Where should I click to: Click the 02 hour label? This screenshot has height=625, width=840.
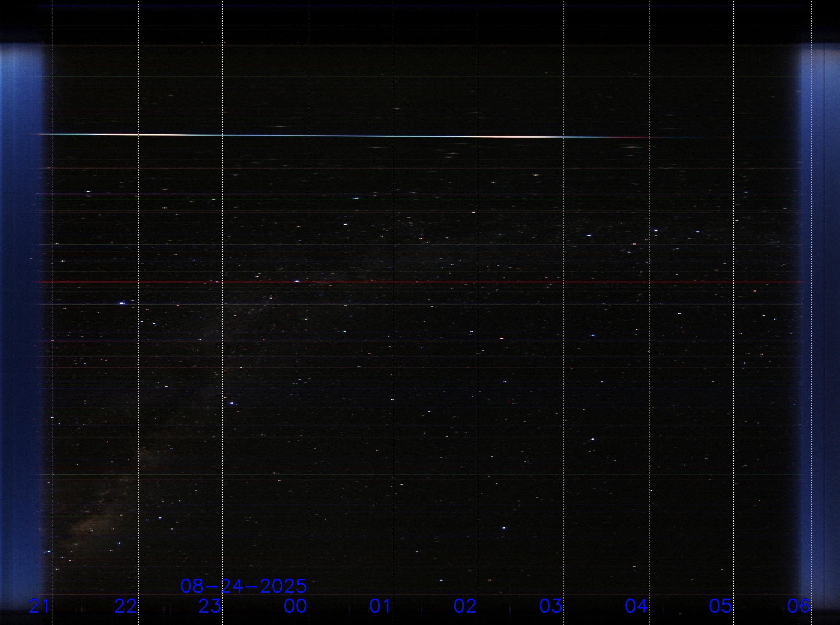[465, 606]
